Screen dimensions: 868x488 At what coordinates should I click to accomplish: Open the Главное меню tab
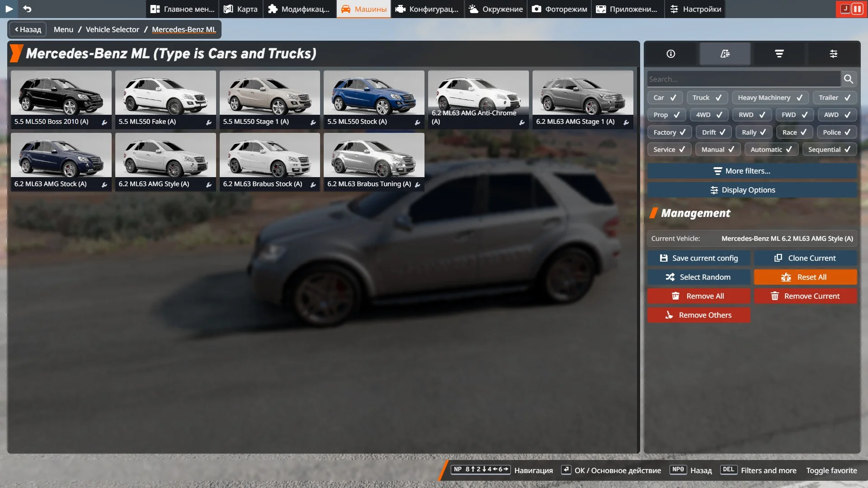(182, 9)
